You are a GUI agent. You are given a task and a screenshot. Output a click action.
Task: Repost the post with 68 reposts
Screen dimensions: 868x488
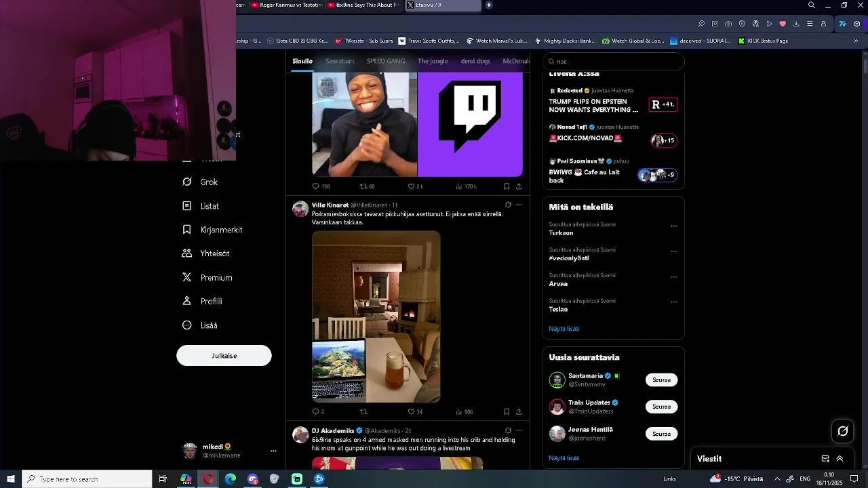[x=367, y=186]
